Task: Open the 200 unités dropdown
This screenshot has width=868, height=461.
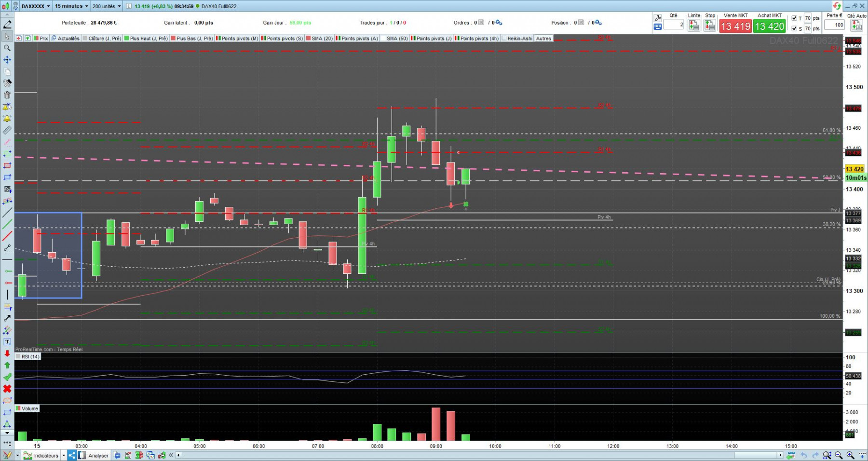Action: (106, 6)
